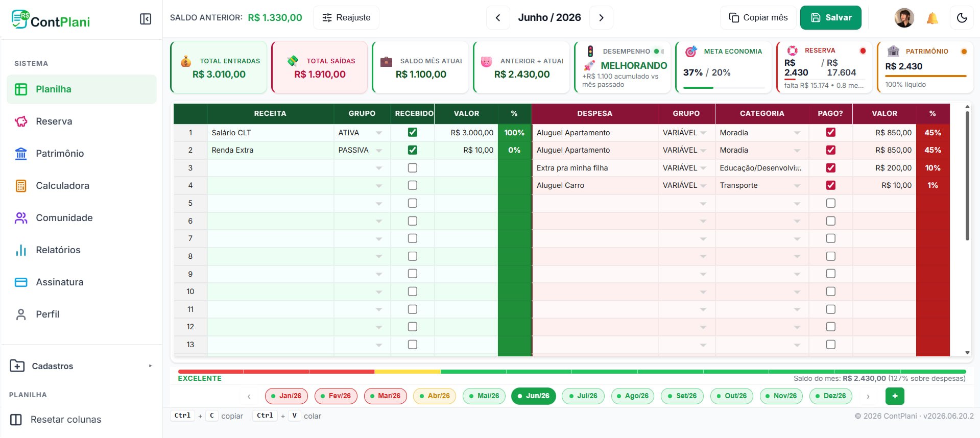
Task: Uncheck Recebido for Salário CLT row
Action: pyautogui.click(x=413, y=132)
